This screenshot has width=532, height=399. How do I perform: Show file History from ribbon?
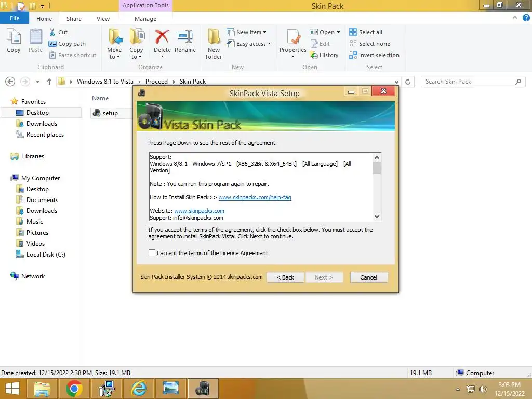(324, 55)
